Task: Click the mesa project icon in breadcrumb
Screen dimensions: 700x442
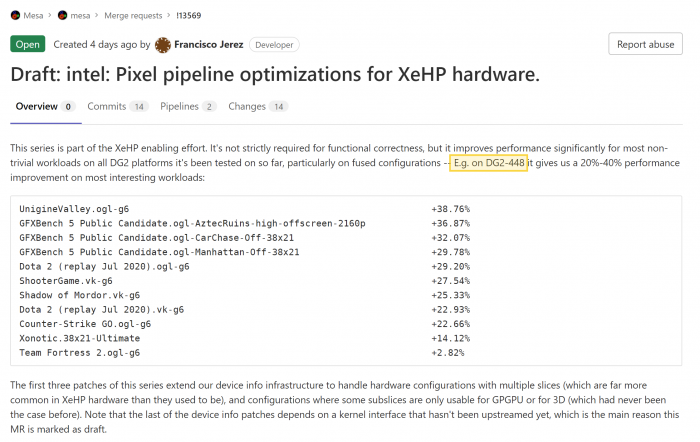Action: pos(63,16)
